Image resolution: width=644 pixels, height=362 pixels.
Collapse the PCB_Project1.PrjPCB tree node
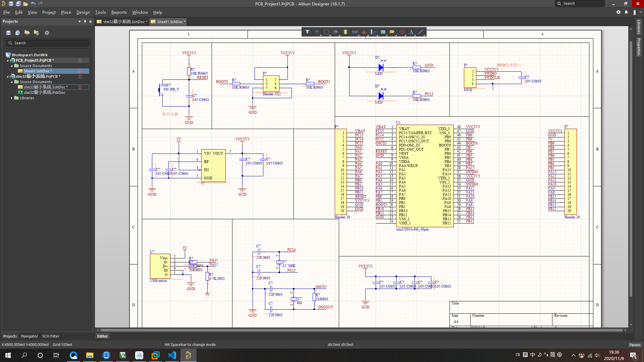coord(8,61)
